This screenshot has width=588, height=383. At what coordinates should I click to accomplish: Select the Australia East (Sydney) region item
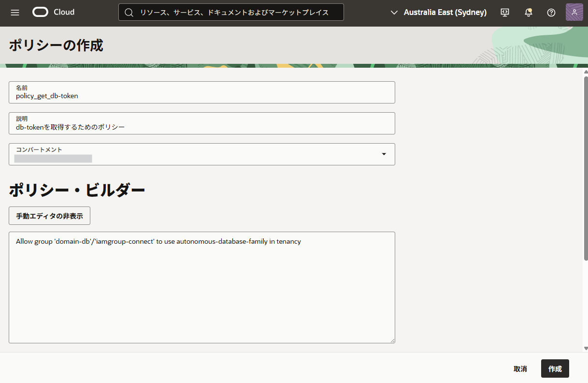[x=445, y=13]
